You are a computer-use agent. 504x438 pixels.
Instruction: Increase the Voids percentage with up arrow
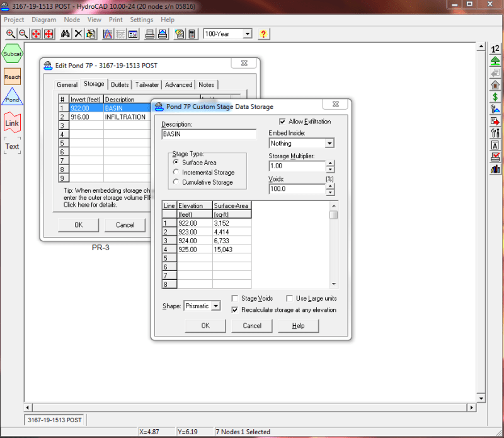pos(330,186)
